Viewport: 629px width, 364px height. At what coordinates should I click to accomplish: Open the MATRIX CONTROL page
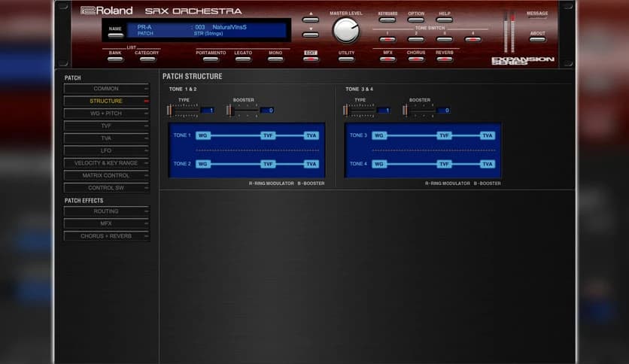pos(106,175)
